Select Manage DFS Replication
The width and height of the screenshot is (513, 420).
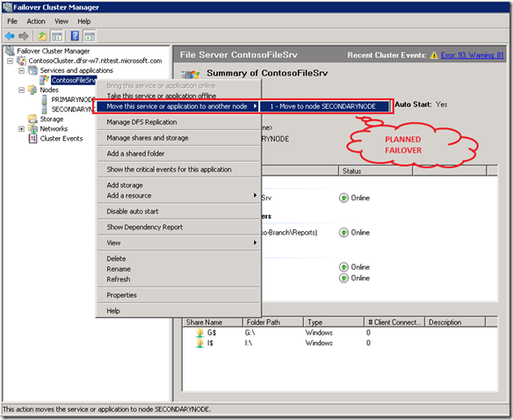point(178,122)
